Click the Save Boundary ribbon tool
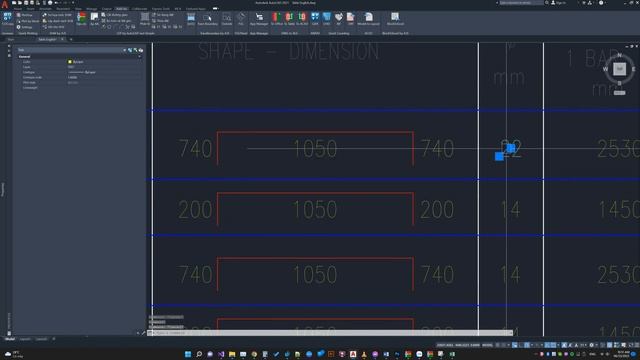Screen dimensions: 640x360 [x=207, y=19]
